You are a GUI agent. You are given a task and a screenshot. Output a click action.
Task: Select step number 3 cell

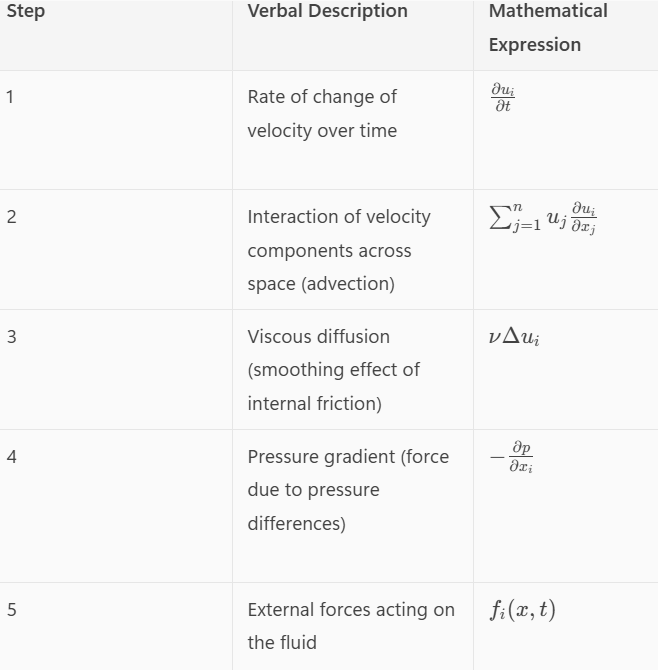[11, 337]
